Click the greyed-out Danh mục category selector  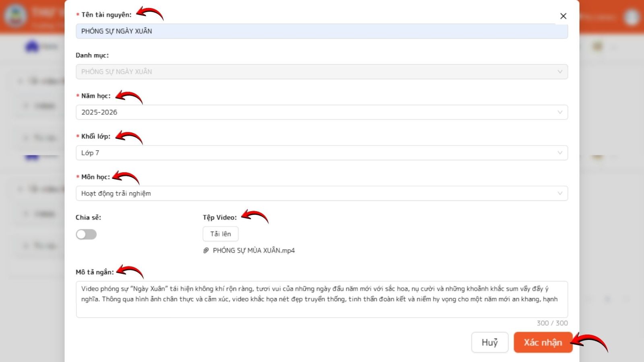pos(314,72)
